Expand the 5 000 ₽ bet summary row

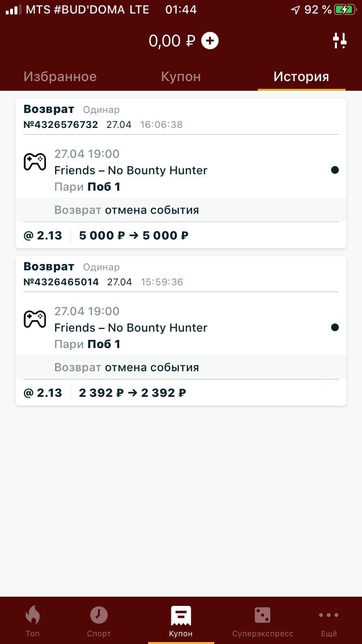181,236
